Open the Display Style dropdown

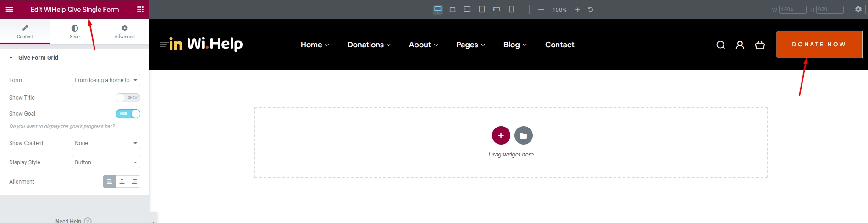[x=106, y=162]
